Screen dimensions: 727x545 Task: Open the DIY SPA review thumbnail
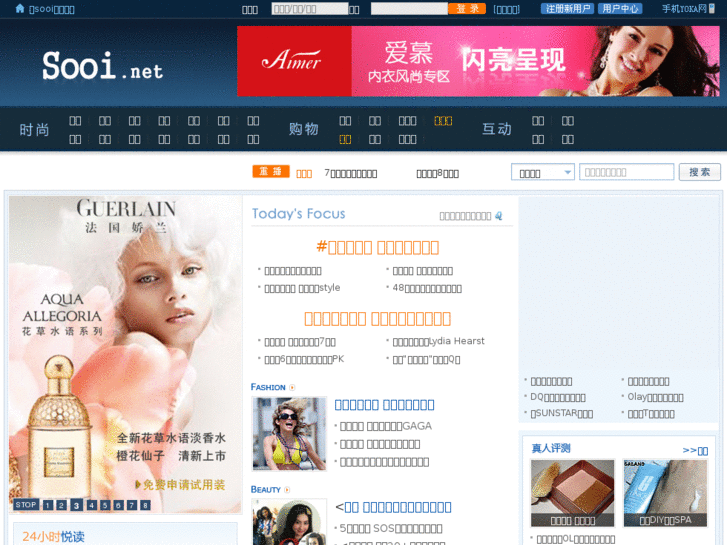[665, 493]
